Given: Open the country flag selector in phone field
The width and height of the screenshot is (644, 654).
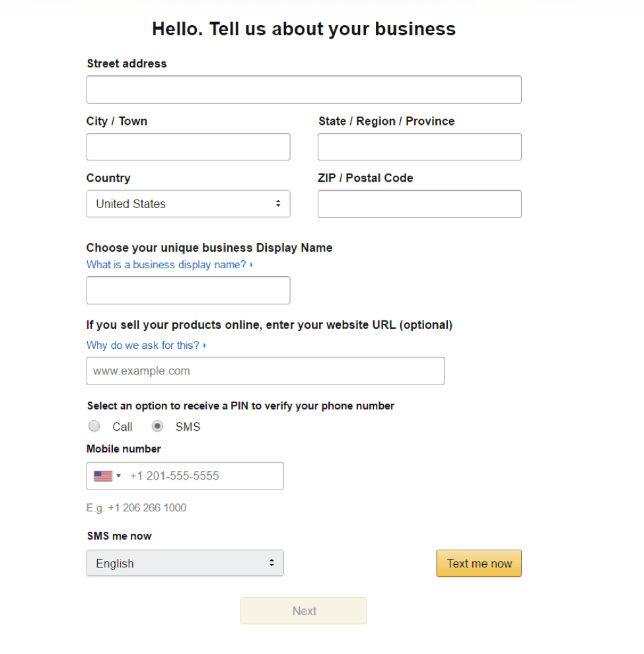Looking at the screenshot, I should 104,476.
